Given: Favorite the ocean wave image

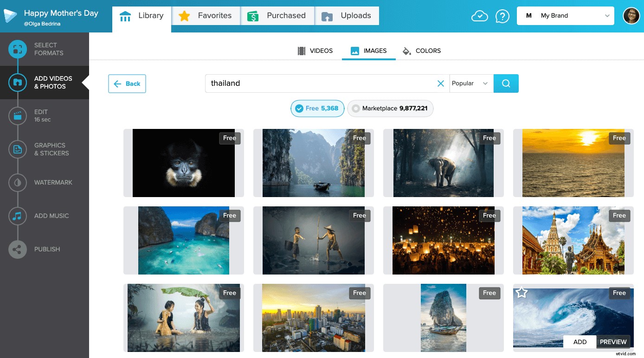Looking at the screenshot, I should (x=522, y=292).
